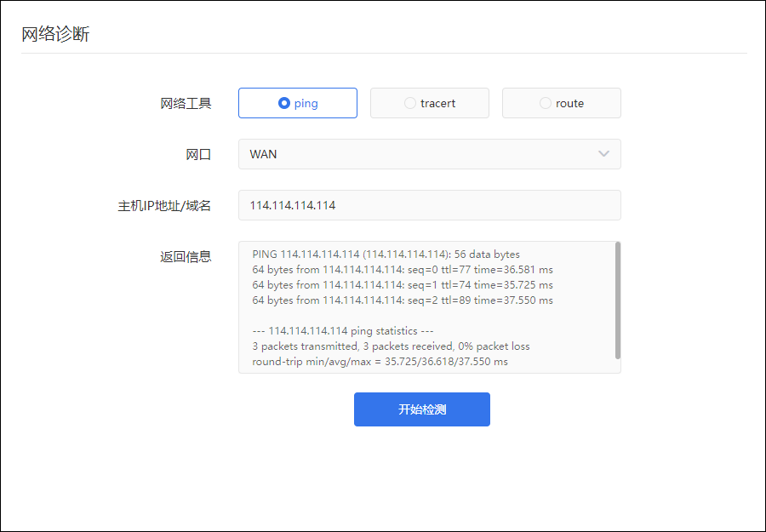The width and height of the screenshot is (766, 532).
Task: Click the return info box scrollbar
Action: point(618,300)
